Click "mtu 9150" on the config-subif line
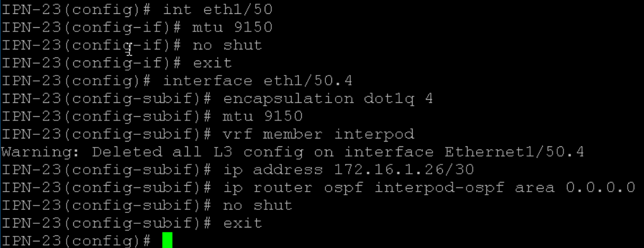644x248 pixels. coord(262,116)
